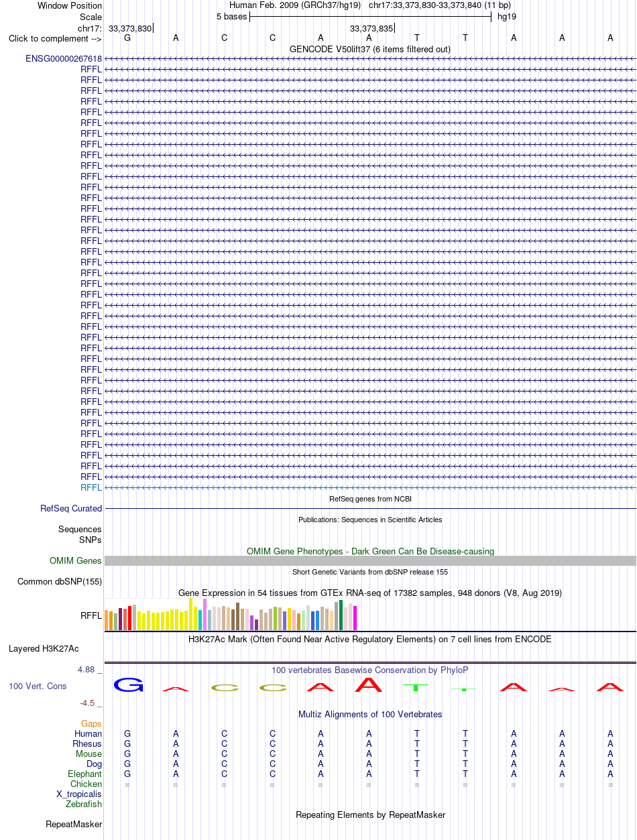Open Common dbSNP(155) track label
Image resolution: width=637 pixels, height=840 pixels.
(60, 582)
